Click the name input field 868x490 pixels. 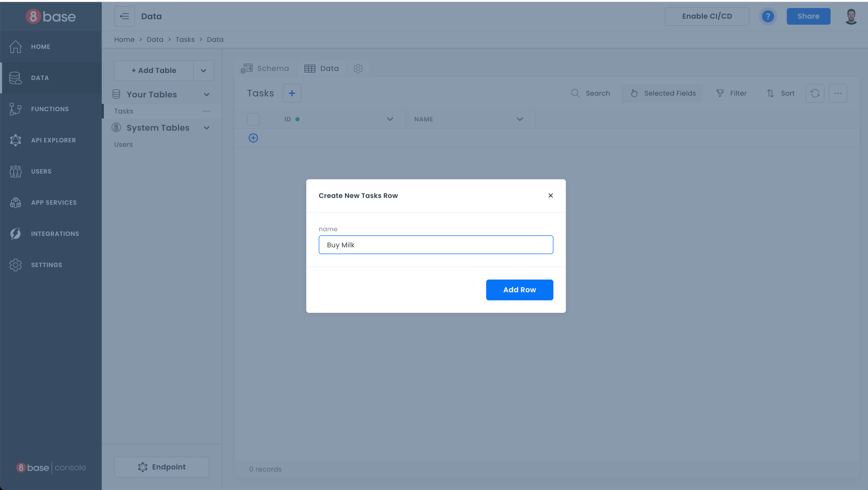(436, 245)
